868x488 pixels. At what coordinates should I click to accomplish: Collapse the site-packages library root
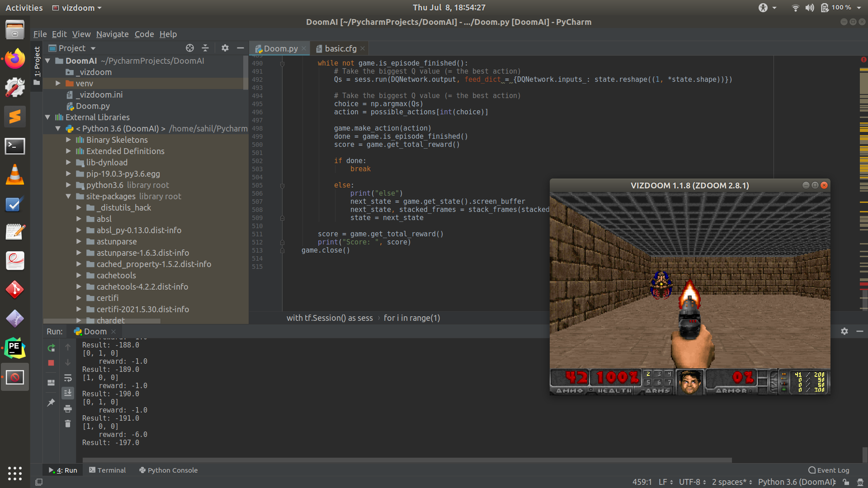tap(68, 196)
